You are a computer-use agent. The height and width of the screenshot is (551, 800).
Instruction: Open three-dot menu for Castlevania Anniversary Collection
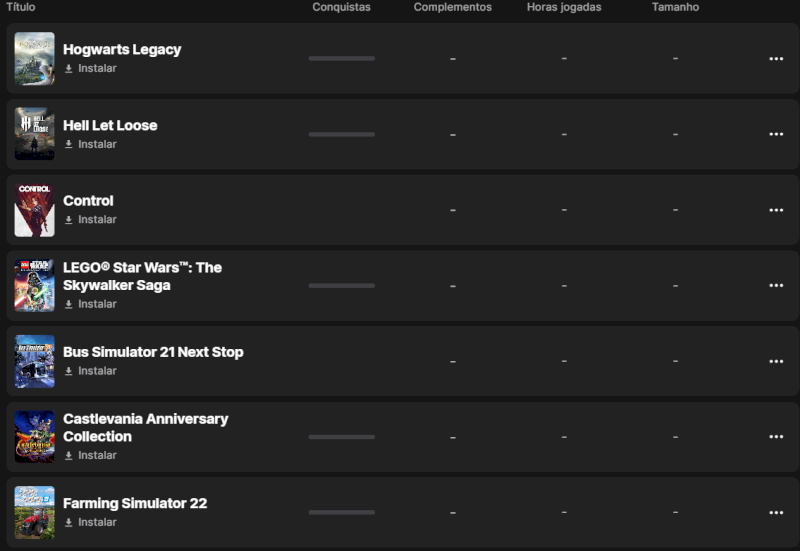776,437
